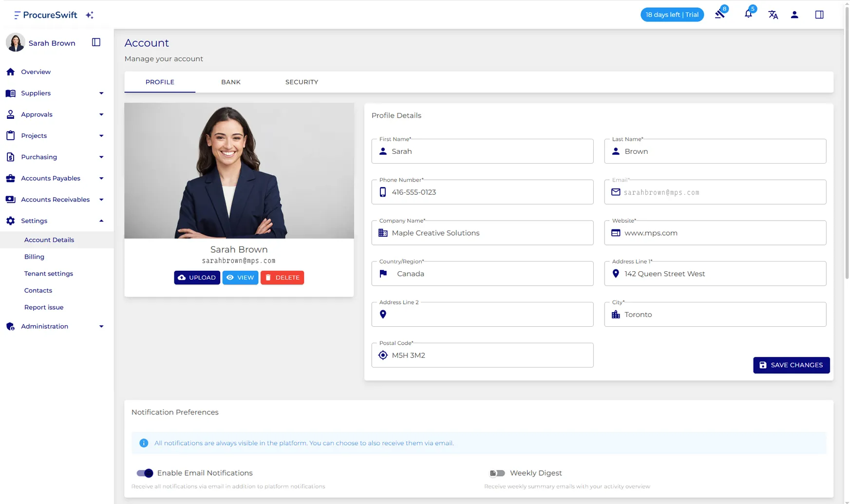This screenshot has height=504, width=850.
Task: Click the DELETE photo button
Action: (282, 277)
